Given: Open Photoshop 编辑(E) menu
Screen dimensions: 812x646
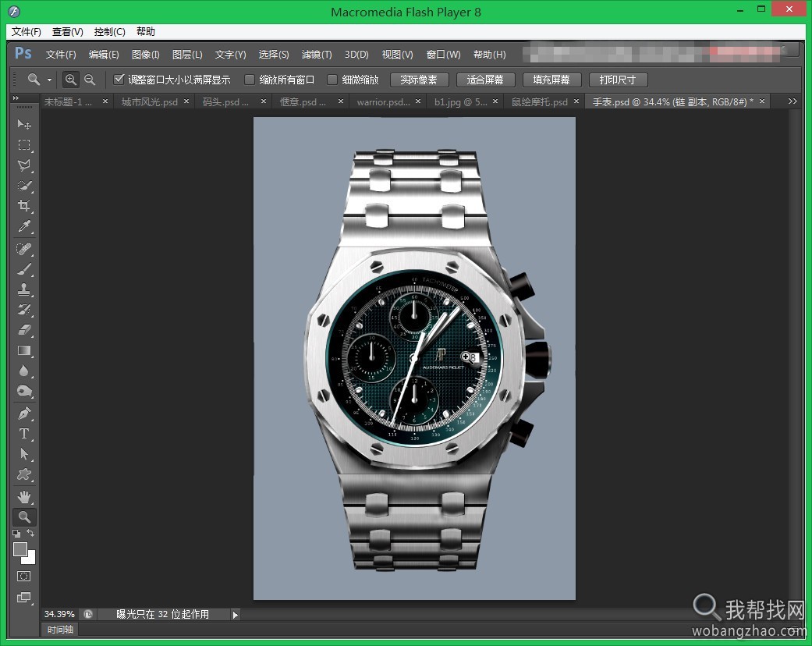Looking at the screenshot, I should click(x=104, y=55).
